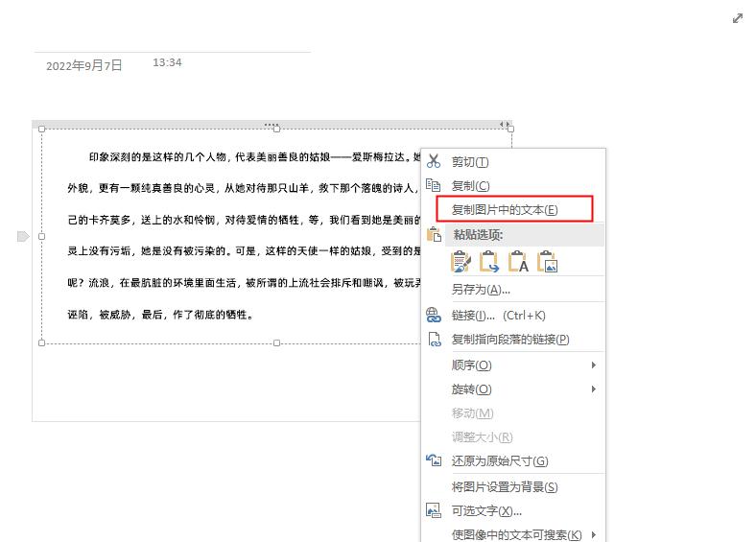Click the note tag marker left of image
Screen dimensions: 756x542
23,236
